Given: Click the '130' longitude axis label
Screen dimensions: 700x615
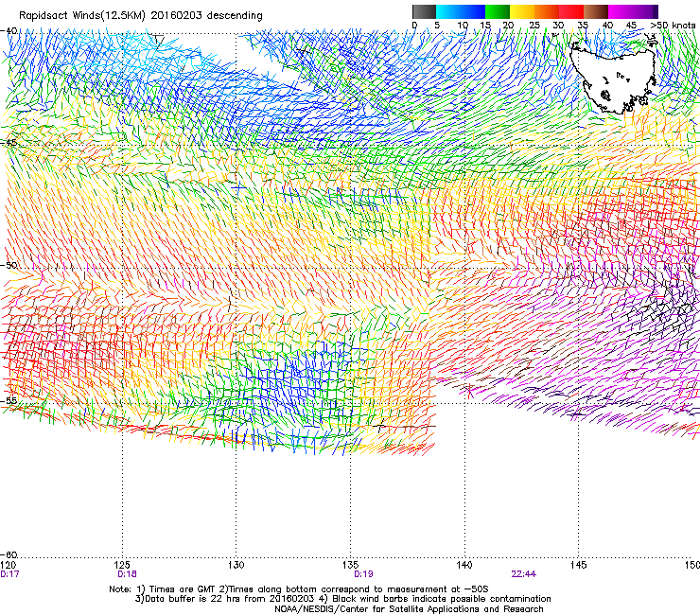Looking at the screenshot, I should pos(236,565).
